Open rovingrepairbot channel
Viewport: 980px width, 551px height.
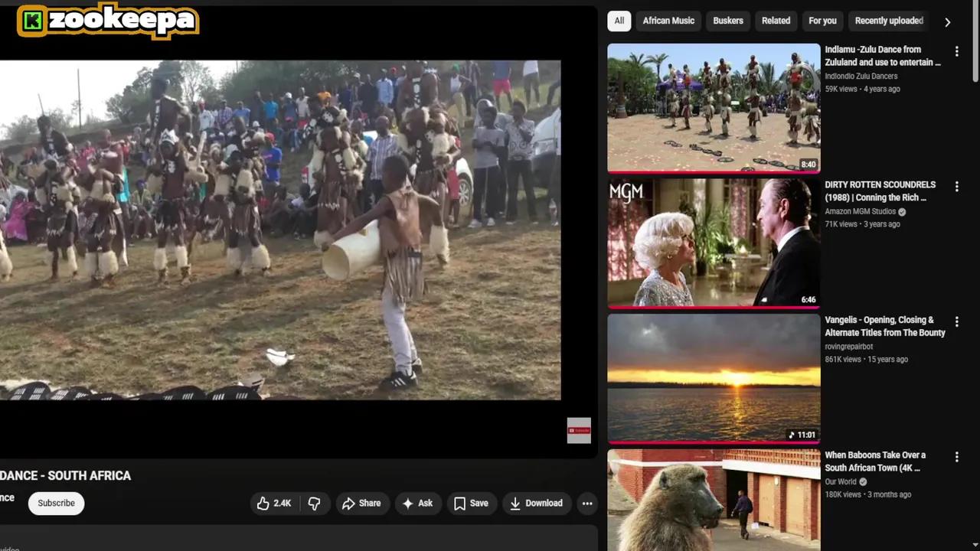tap(848, 347)
